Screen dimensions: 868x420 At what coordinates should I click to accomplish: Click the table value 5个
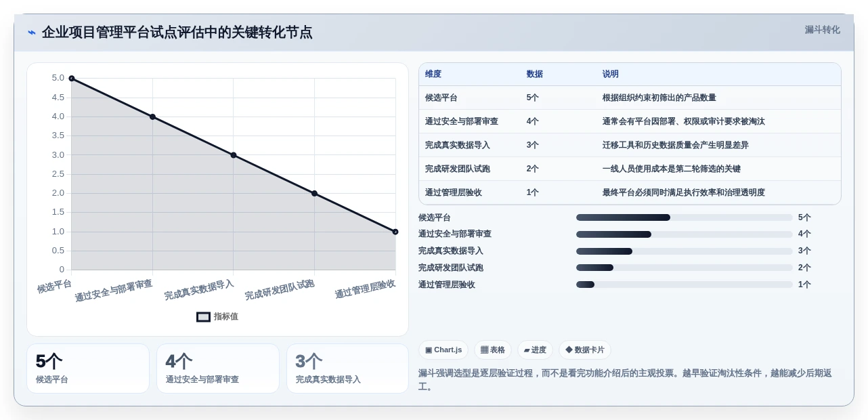(x=533, y=98)
